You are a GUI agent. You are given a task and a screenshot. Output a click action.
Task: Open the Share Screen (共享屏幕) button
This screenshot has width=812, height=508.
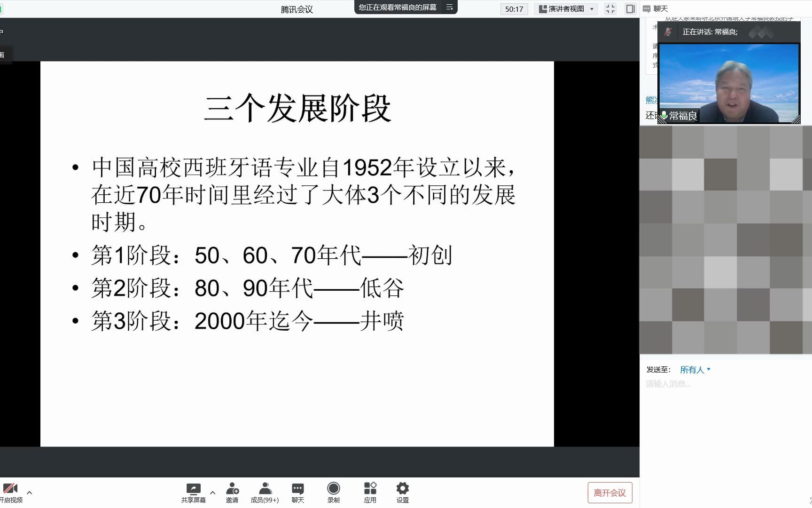click(x=193, y=492)
